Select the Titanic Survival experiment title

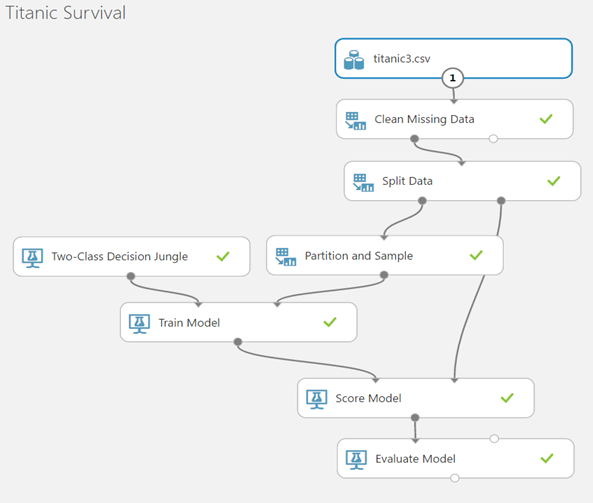(x=65, y=13)
